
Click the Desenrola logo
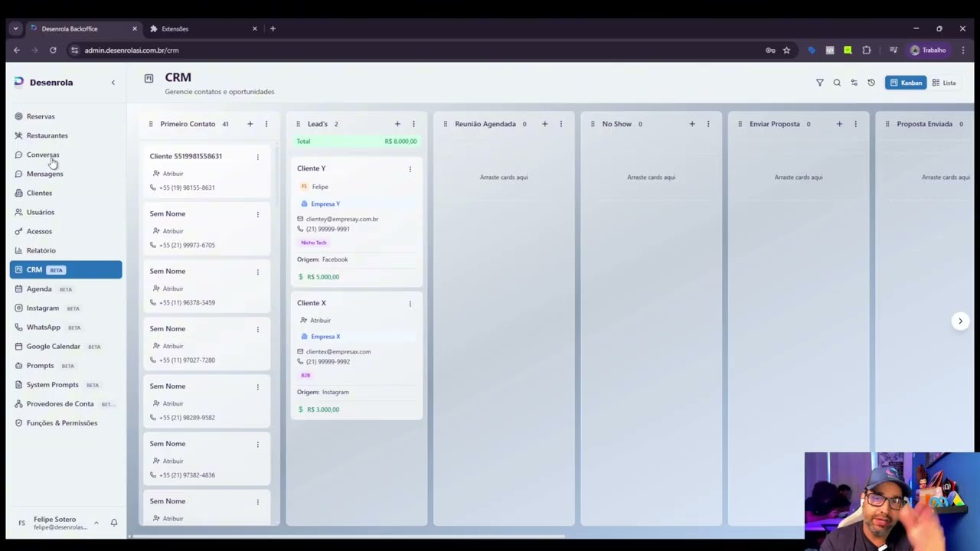pyautogui.click(x=44, y=83)
